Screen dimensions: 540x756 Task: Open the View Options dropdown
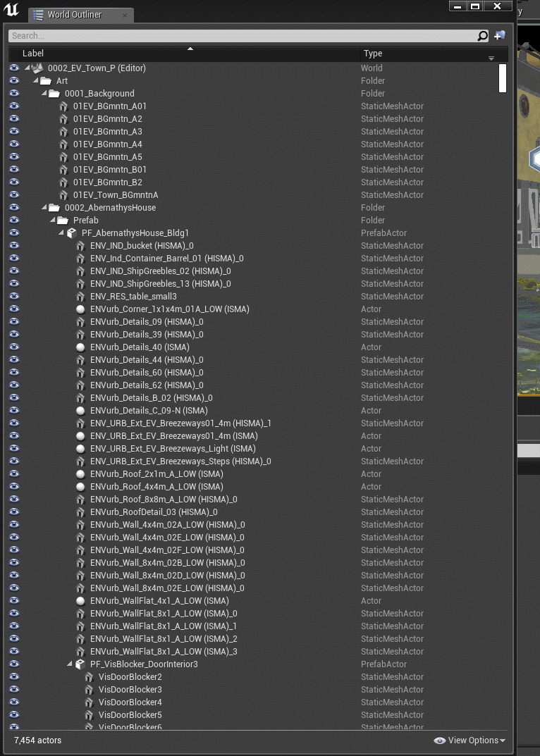tap(470, 740)
